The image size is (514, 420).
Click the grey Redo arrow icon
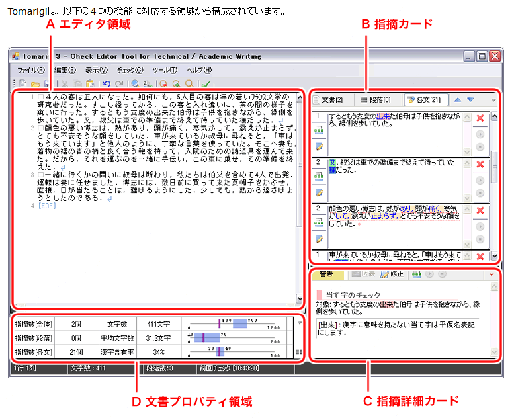click(x=119, y=83)
